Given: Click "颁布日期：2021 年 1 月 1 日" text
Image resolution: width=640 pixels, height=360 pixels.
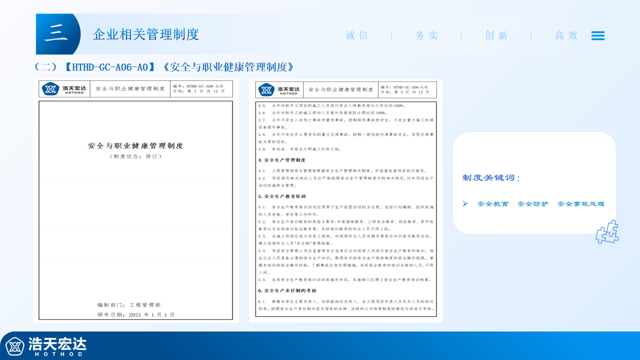Looking at the screenshot, I should click(136, 315).
